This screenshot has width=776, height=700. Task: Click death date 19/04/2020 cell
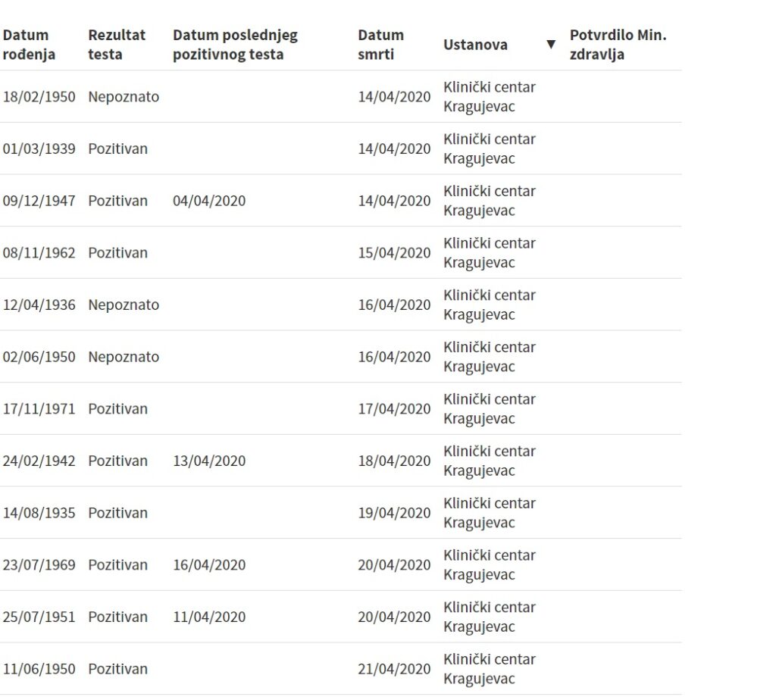pos(394,513)
